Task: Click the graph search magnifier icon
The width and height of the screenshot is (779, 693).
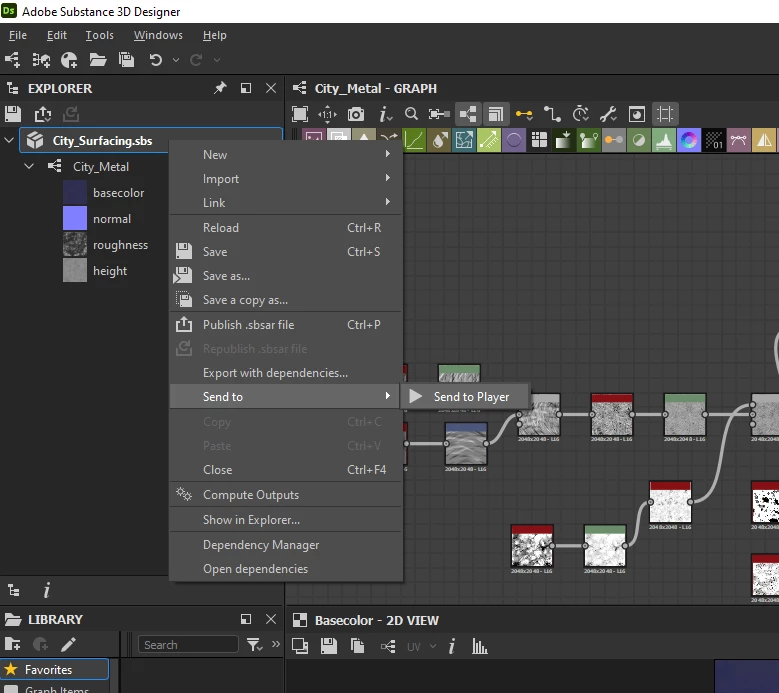Action: [x=411, y=114]
